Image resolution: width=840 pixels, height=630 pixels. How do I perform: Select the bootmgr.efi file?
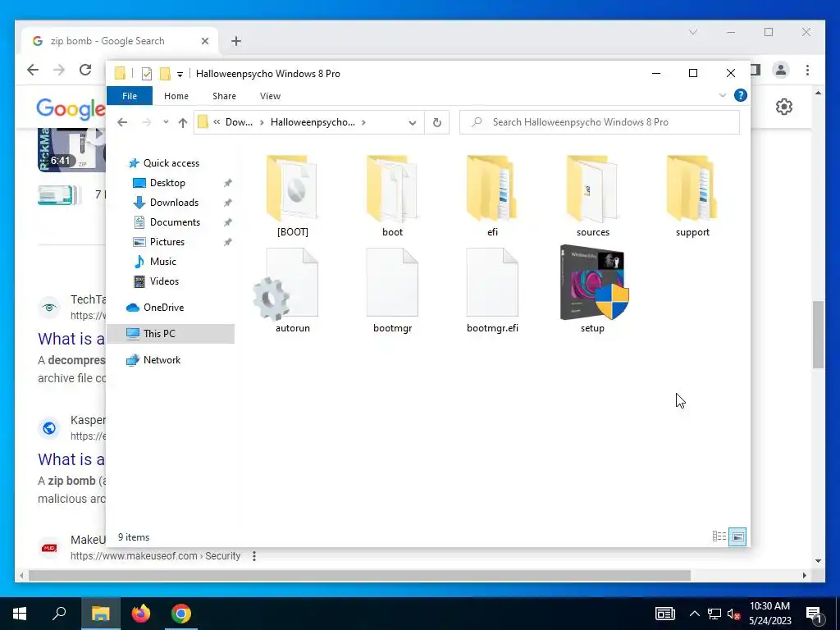tap(492, 290)
